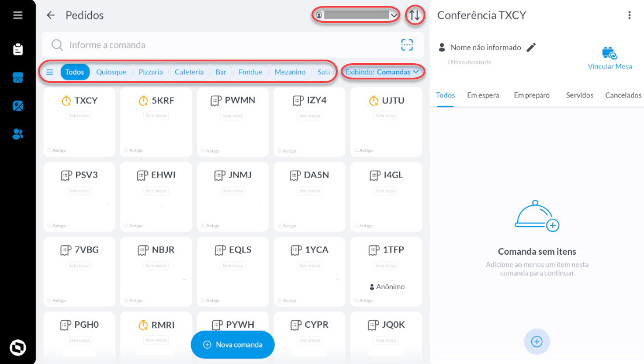Click the cloche add-item illustration
This screenshot has width=644, height=364.
click(x=536, y=216)
